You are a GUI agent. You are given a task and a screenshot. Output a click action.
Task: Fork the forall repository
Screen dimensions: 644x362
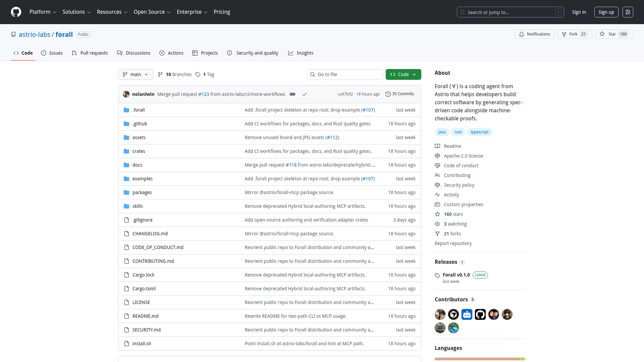click(x=575, y=34)
